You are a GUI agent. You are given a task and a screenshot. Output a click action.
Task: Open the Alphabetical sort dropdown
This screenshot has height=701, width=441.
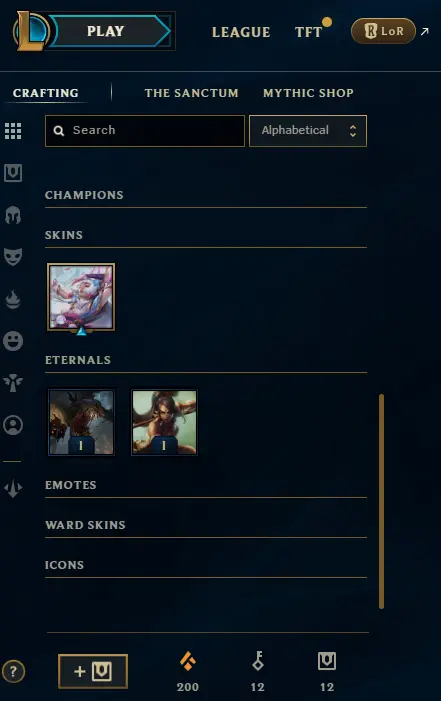tap(308, 131)
